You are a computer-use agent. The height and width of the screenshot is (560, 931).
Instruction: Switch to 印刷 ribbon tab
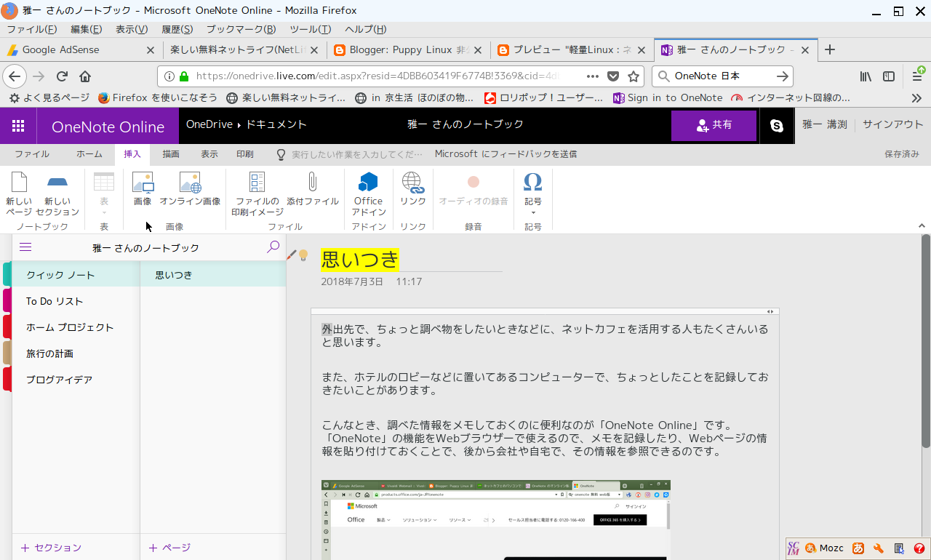[x=245, y=154]
